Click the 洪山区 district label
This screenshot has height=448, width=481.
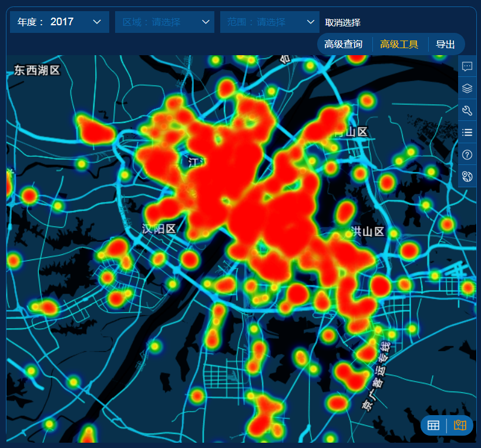(367, 231)
